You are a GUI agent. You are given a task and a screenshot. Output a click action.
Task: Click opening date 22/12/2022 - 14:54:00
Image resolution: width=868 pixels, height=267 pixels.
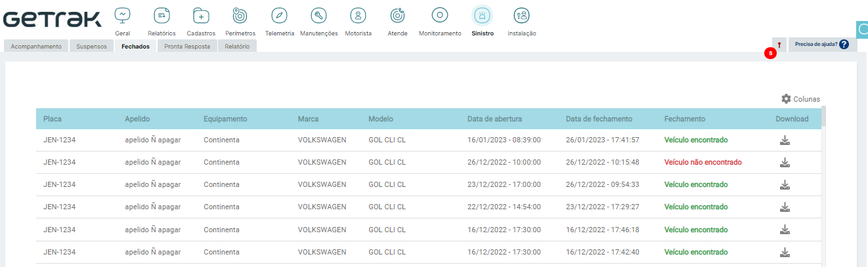point(504,207)
